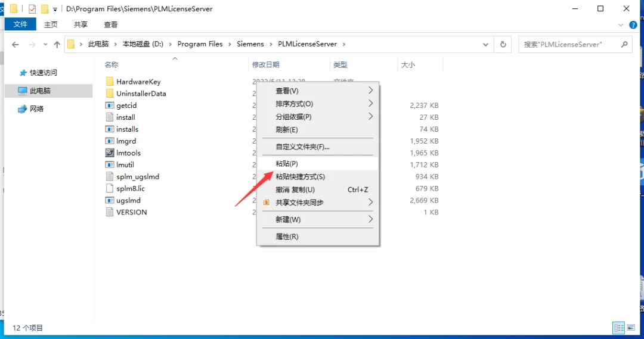Screen dimensions: 644x339
Task: Click the lmgrd application icon
Action: coord(109,141)
